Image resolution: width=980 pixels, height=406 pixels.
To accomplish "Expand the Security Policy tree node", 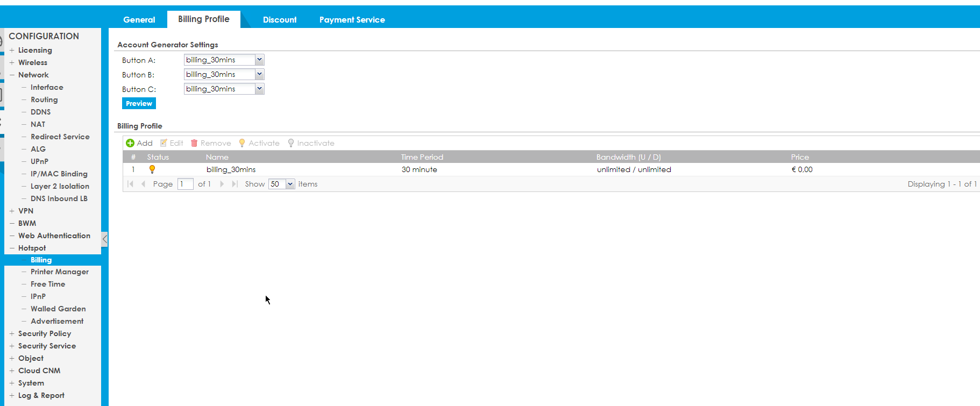I will point(12,333).
